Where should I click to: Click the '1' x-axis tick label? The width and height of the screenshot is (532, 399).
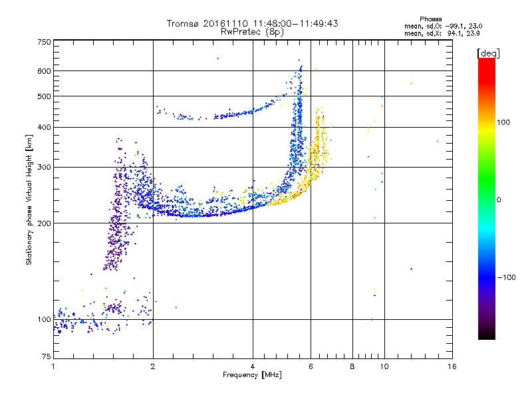point(53,366)
